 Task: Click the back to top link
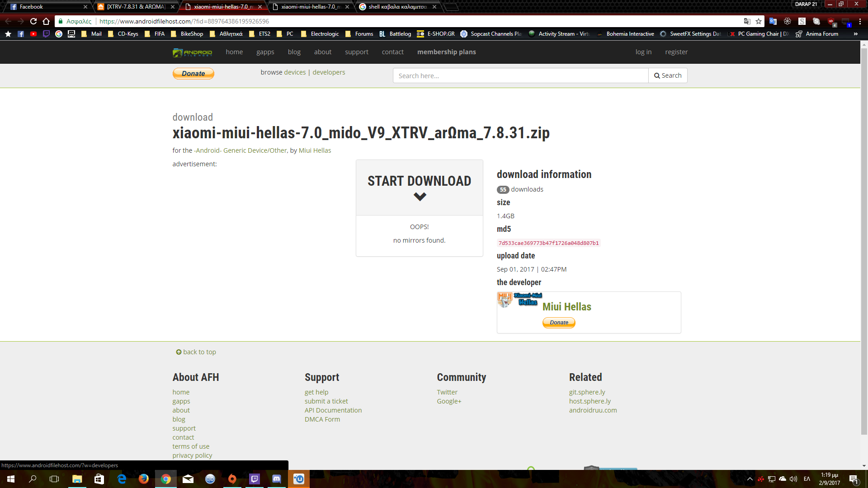pos(196,352)
